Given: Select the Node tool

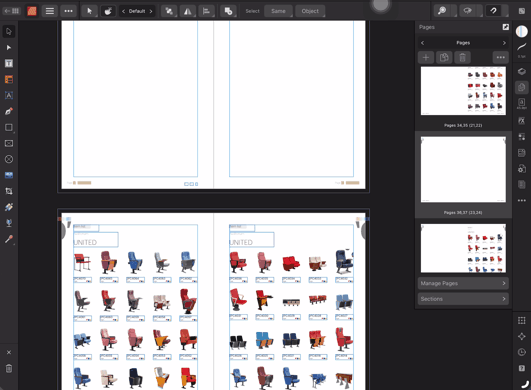Looking at the screenshot, I should (x=9, y=47).
